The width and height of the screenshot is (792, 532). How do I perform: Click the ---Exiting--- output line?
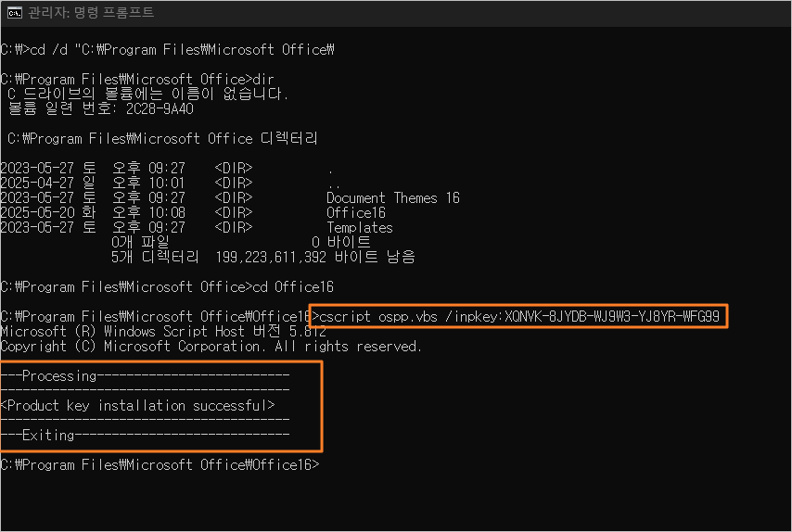(145, 435)
